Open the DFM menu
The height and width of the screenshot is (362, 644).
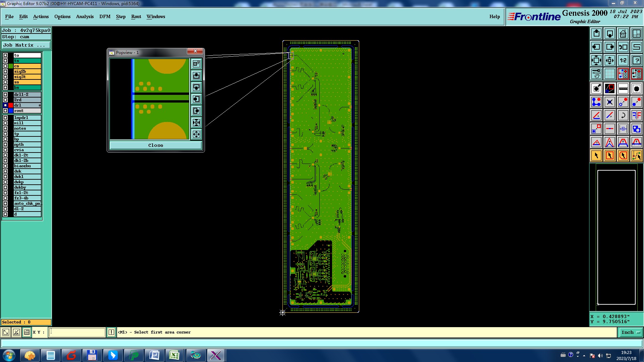point(105,16)
